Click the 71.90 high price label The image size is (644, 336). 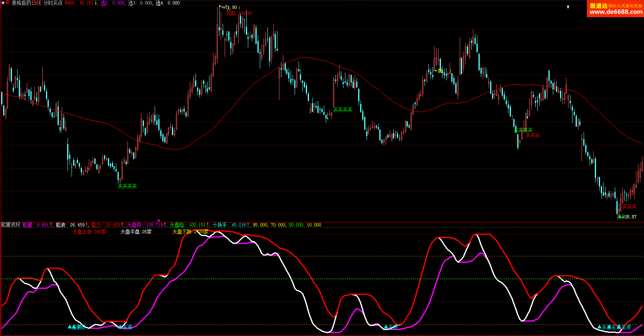231,8
